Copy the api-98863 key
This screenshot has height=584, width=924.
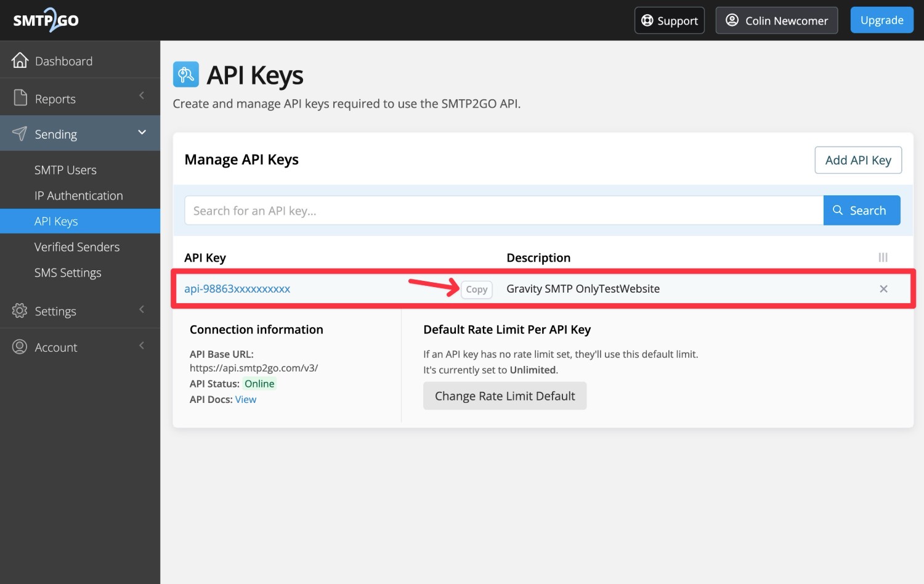[477, 290]
